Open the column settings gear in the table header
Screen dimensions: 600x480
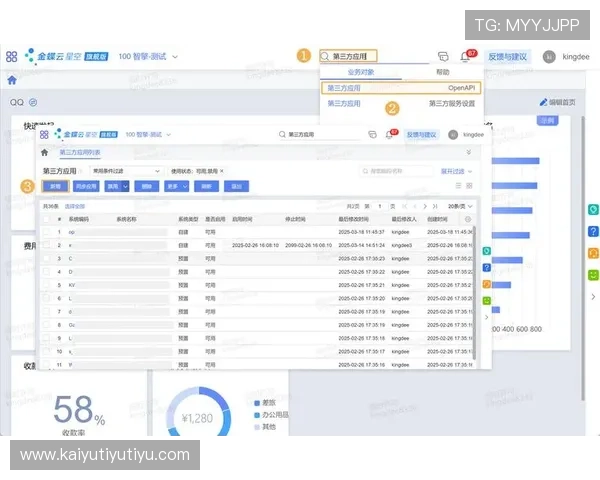point(468,219)
